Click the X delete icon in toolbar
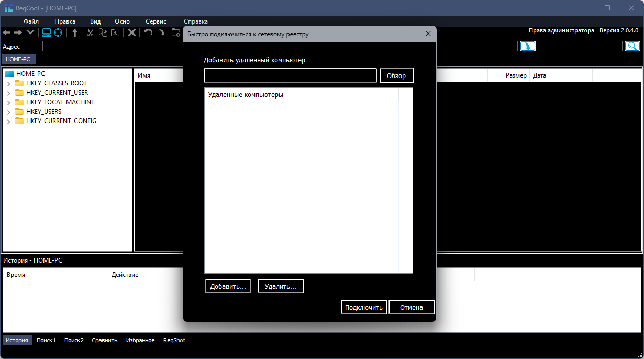Image resolution: width=644 pixels, height=359 pixels. click(x=132, y=32)
